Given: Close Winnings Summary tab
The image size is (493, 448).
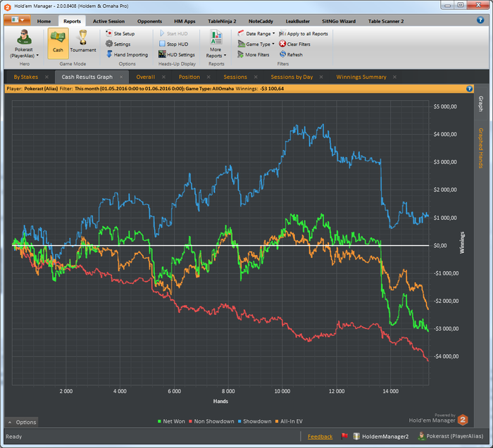Looking at the screenshot, I should 394,77.
